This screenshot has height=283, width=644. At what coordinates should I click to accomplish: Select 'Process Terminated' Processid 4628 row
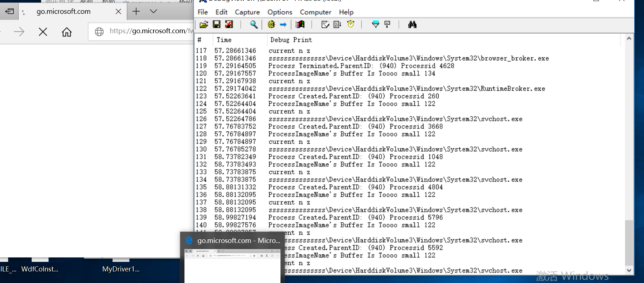(408, 66)
